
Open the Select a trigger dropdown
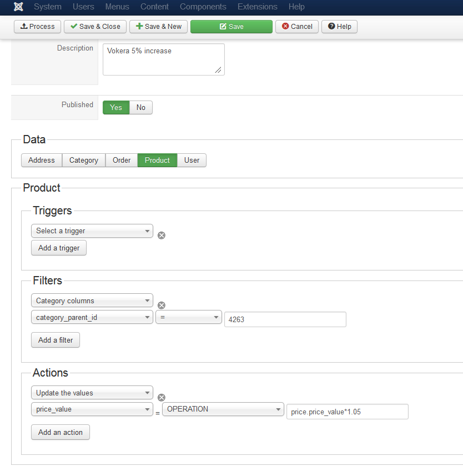92,231
